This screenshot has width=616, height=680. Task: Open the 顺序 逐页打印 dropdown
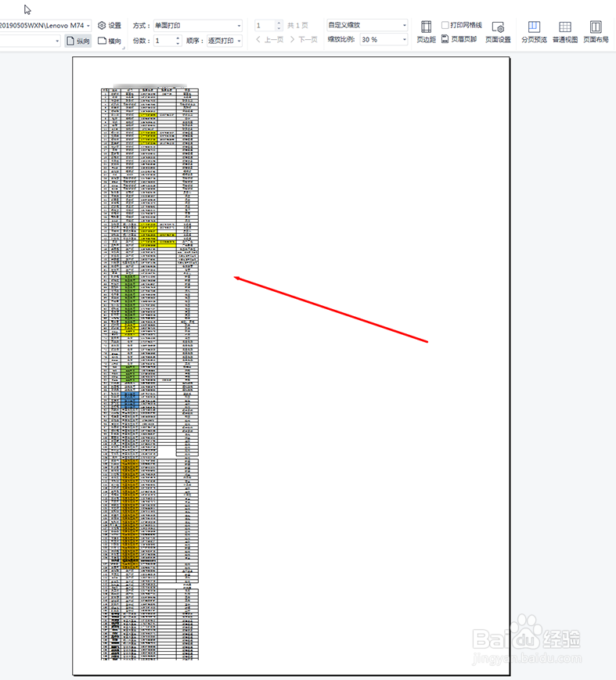pyautogui.click(x=225, y=41)
